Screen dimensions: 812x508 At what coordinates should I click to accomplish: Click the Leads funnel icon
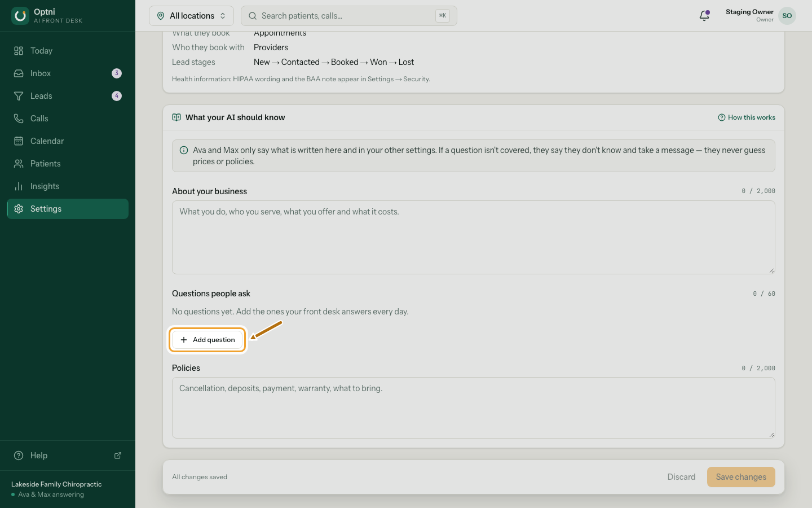pyautogui.click(x=19, y=96)
